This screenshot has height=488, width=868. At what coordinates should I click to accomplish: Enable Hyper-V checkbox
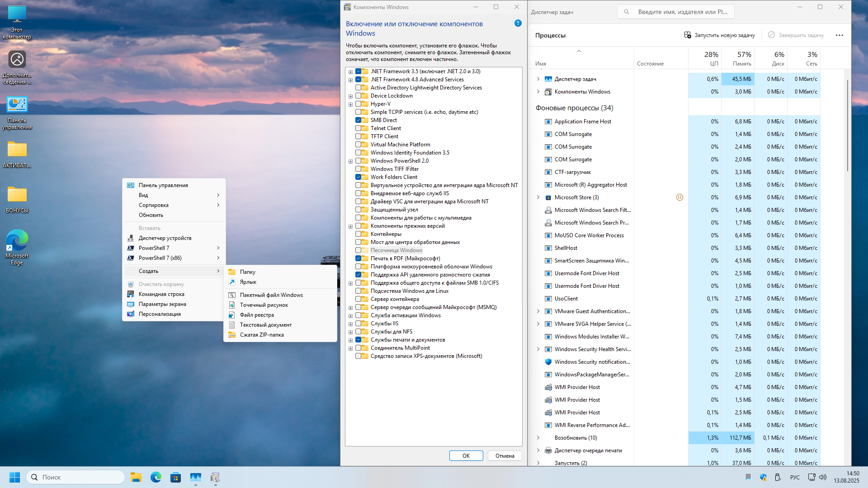(358, 104)
